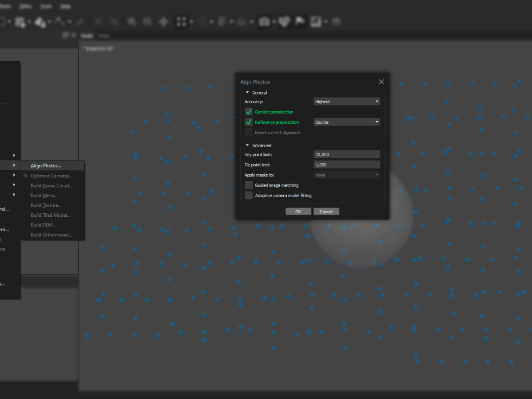Enable Guided image matching

(x=248, y=185)
